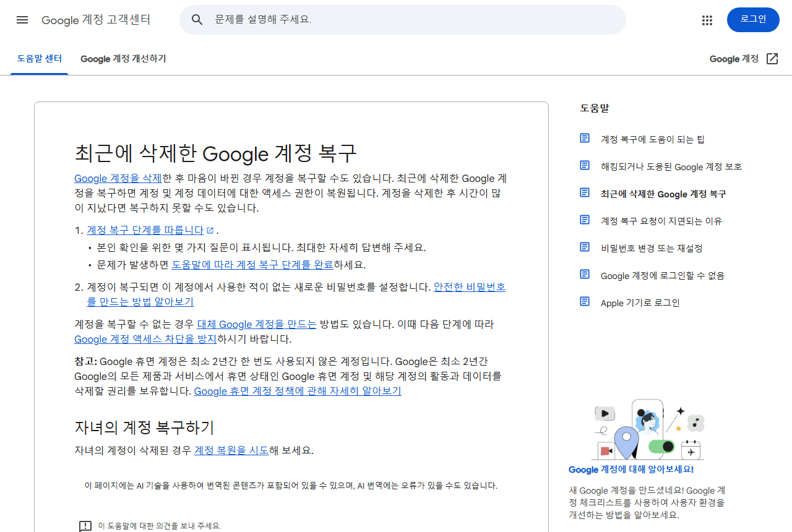Viewport: 792px width, 532px height.
Task: Open the hamburger main menu
Action: coord(22,20)
